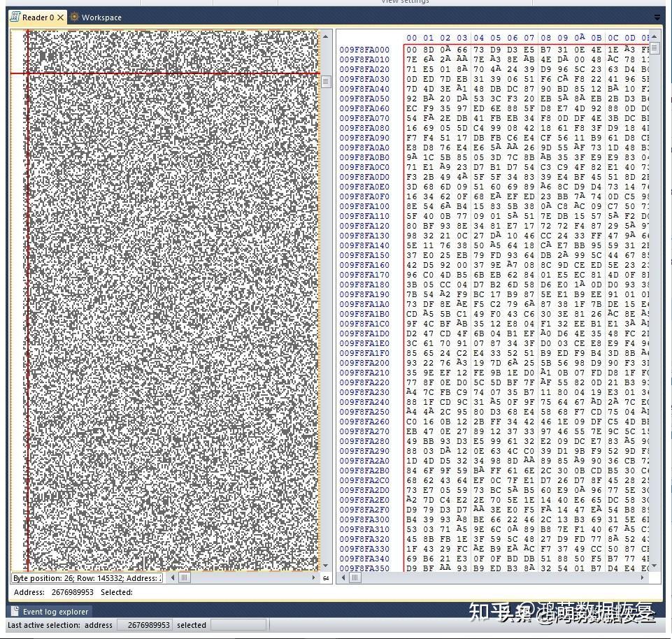The width and height of the screenshot is (672, 639).
Task: Click bitmap view's scroll up arrow
Action: [x=326, y=37]
